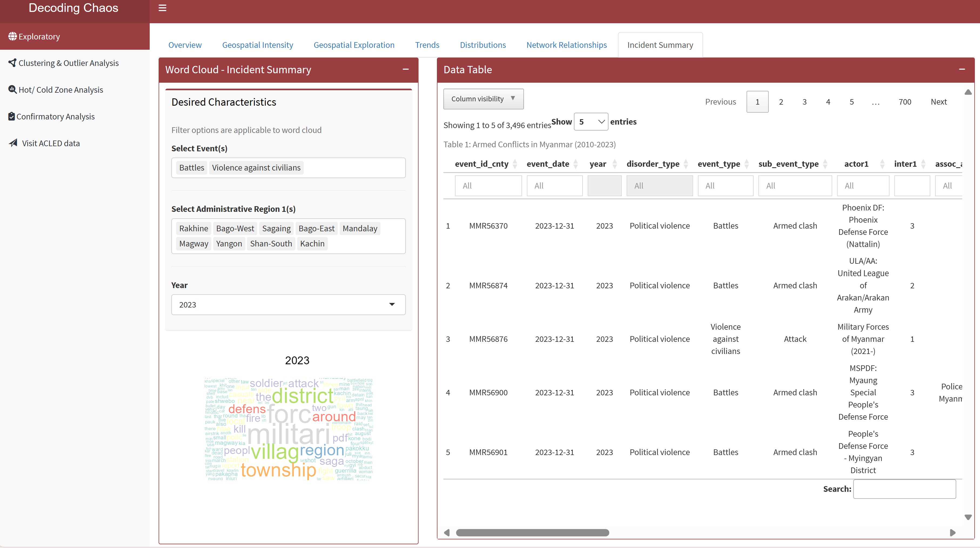Toggle sort on the year column

614,164
